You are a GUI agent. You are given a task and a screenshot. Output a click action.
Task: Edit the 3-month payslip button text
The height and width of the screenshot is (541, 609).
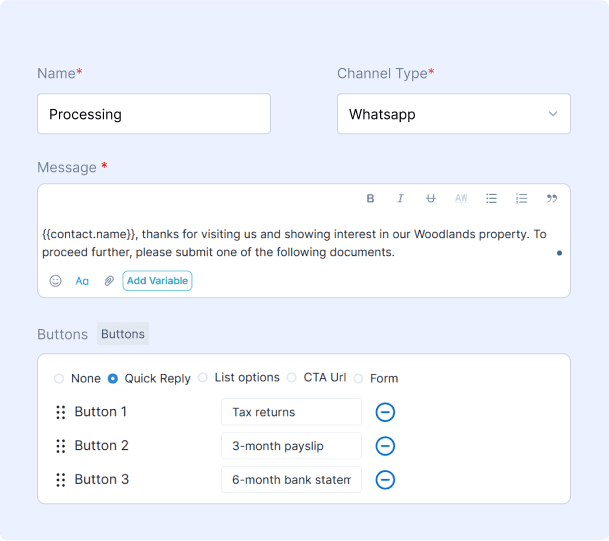(291, 446)
